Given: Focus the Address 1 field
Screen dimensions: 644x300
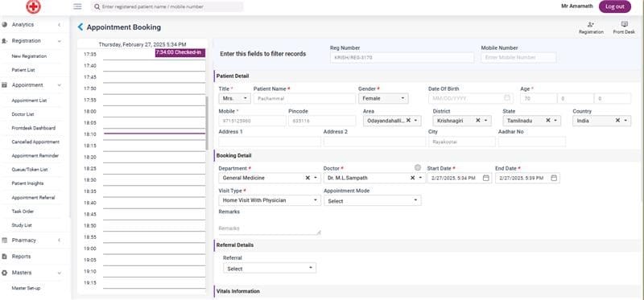Looking at the screenshot, I should pyautogui.click(x=270, y=142).
